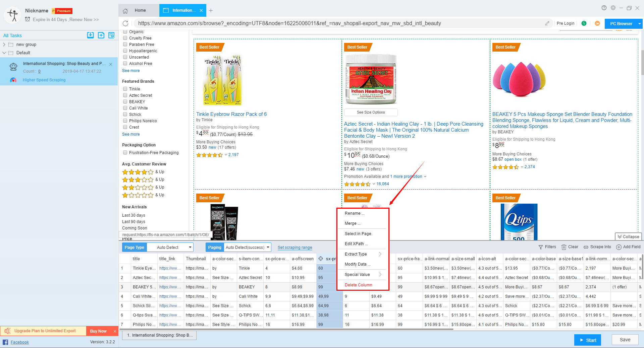Click the Buy Now button
Viewport: 644px width, 348px height.
pyautogui.click(x=98, y=331)
